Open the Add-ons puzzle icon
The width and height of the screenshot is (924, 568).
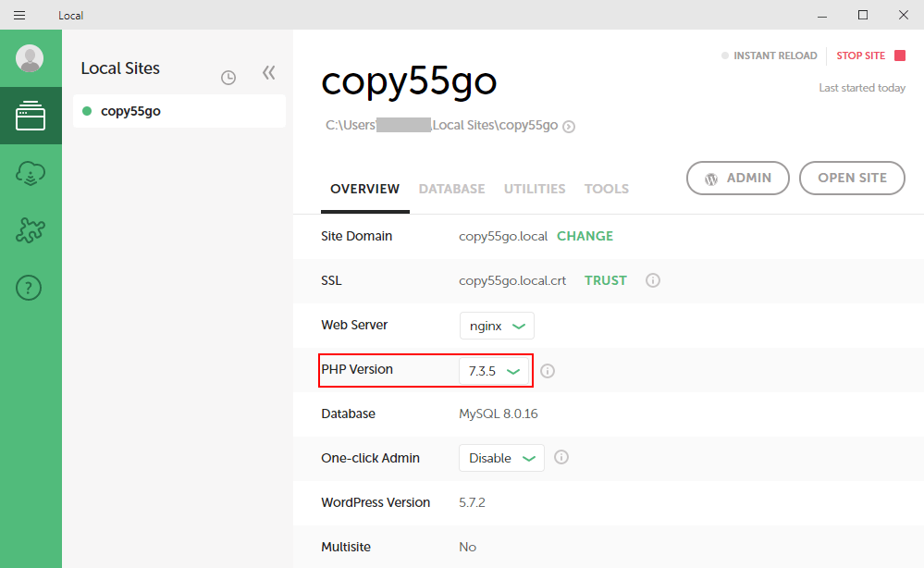[30, 231]
